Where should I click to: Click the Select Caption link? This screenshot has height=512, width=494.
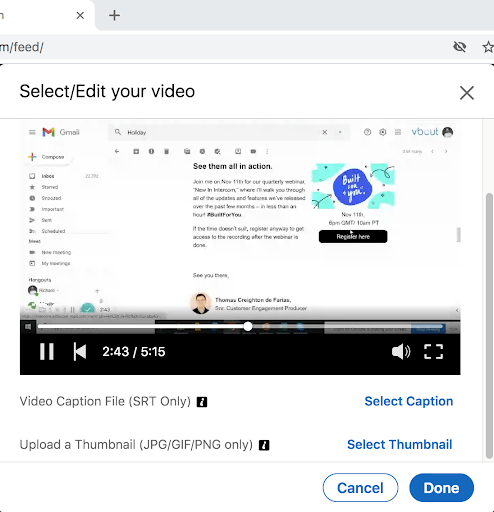point(409,401)
